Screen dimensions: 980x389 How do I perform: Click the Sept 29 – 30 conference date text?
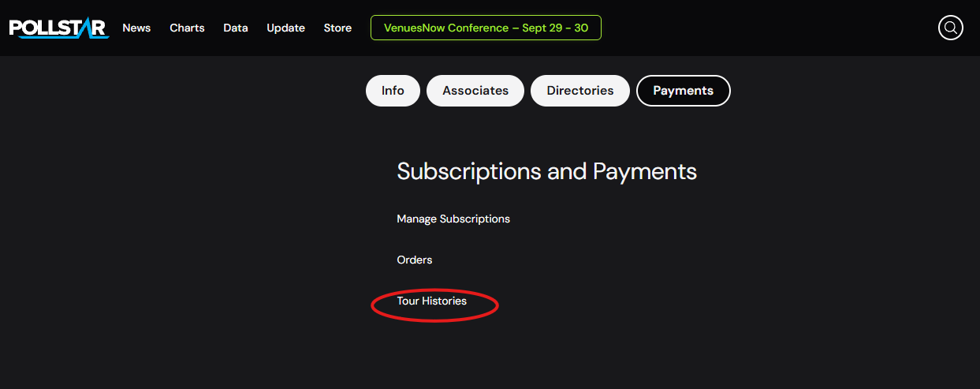coord(556,28)
